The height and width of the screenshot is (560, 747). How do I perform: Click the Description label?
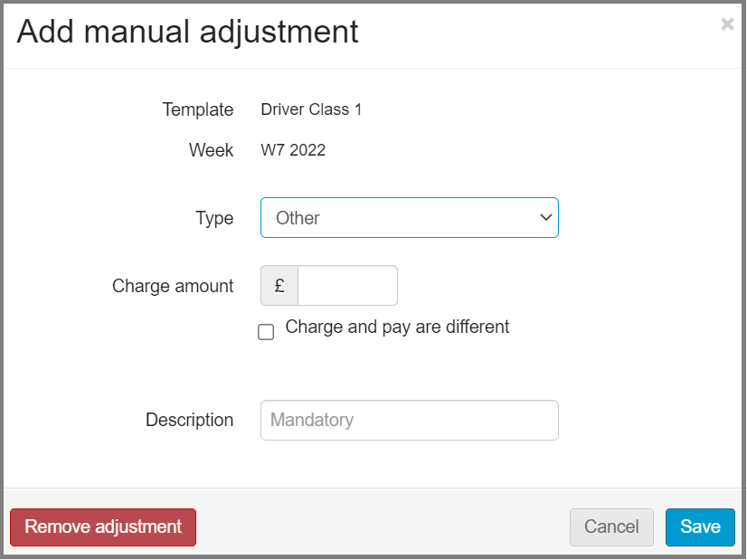[189, 420]
